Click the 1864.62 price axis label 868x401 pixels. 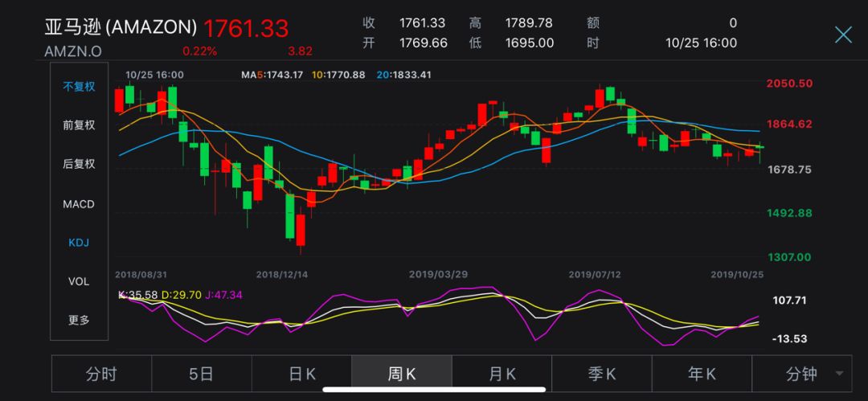[x=789, y=124]
